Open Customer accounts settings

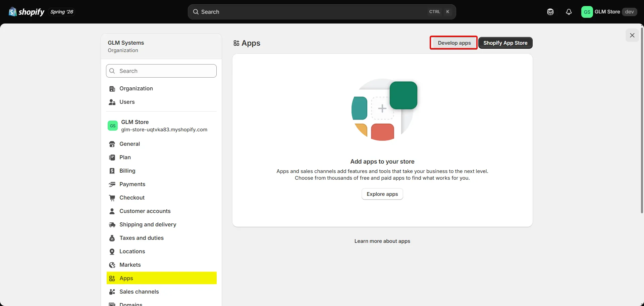click(x=161, y=211)
